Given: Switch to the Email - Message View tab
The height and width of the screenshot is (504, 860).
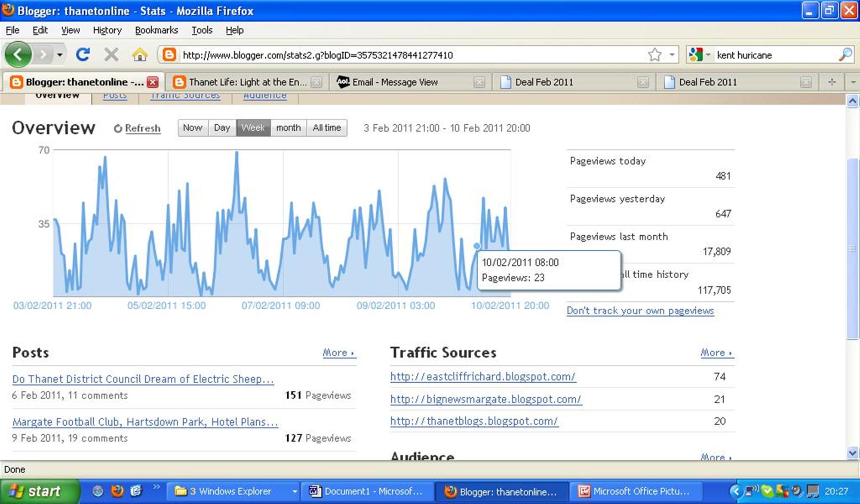Looking at the screenshot, I should (411, 82).
